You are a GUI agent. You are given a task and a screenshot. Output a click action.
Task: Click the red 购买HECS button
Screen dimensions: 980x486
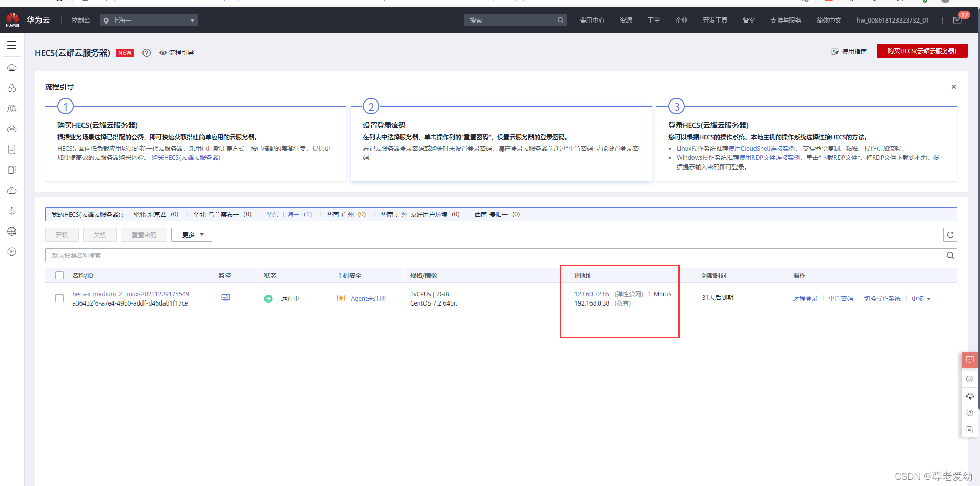[x=922, y=51]
